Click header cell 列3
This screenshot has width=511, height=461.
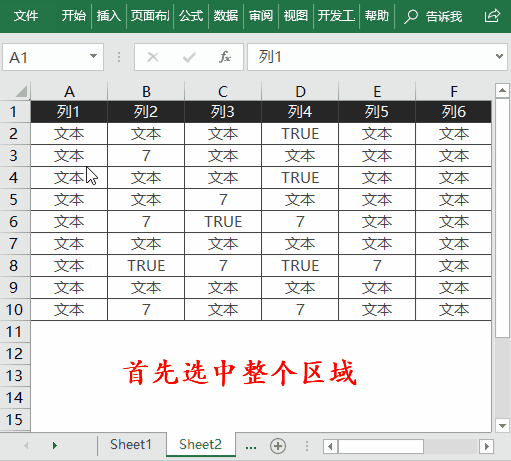pyautogui.click(x=223, y=112)
